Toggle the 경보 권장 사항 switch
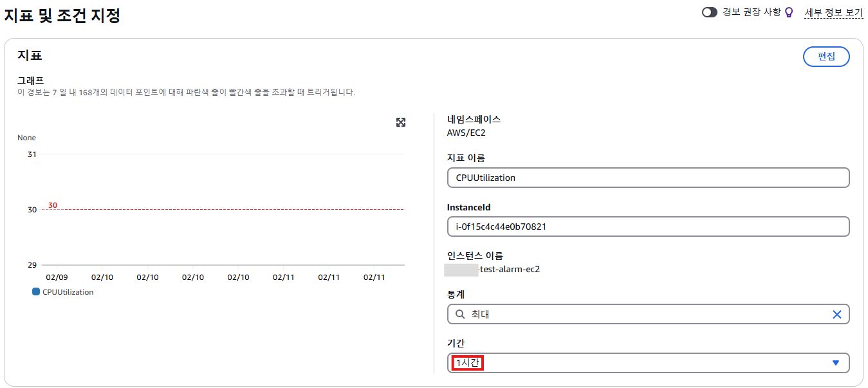 (709, 12)
